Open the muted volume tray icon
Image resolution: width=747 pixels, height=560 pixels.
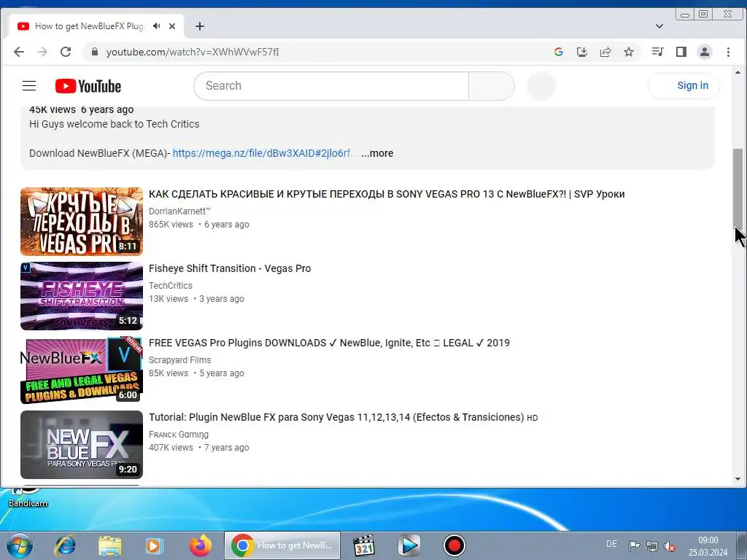pos(670,545)
